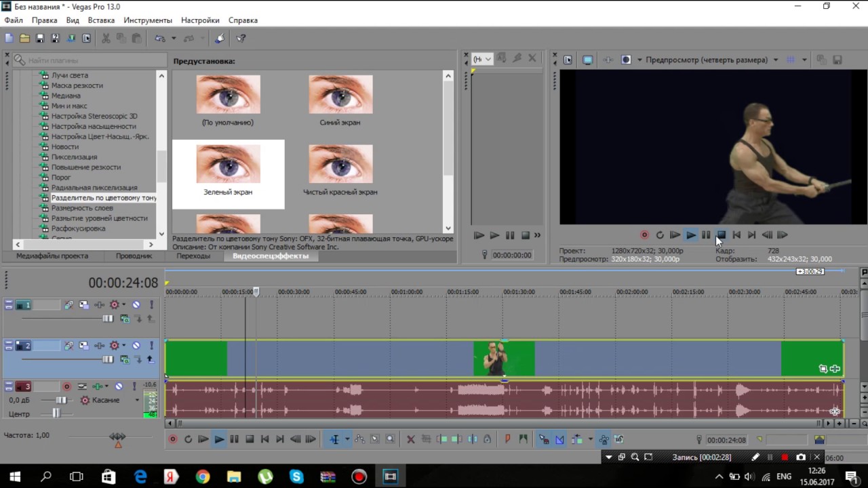Select the Normal Edit tool on the timeline toolbar
The image size is (868, 488).
pos(334,439)
